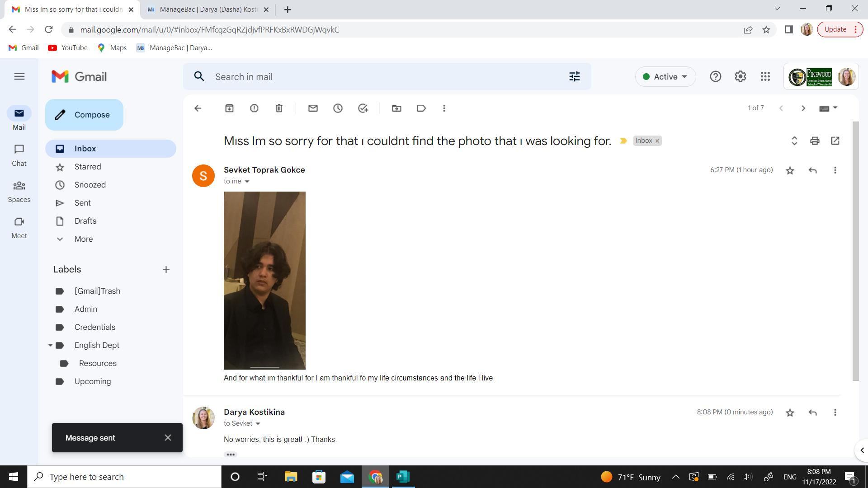
Task: Click the Search in mail field
Action: click(x=384, y=76)
